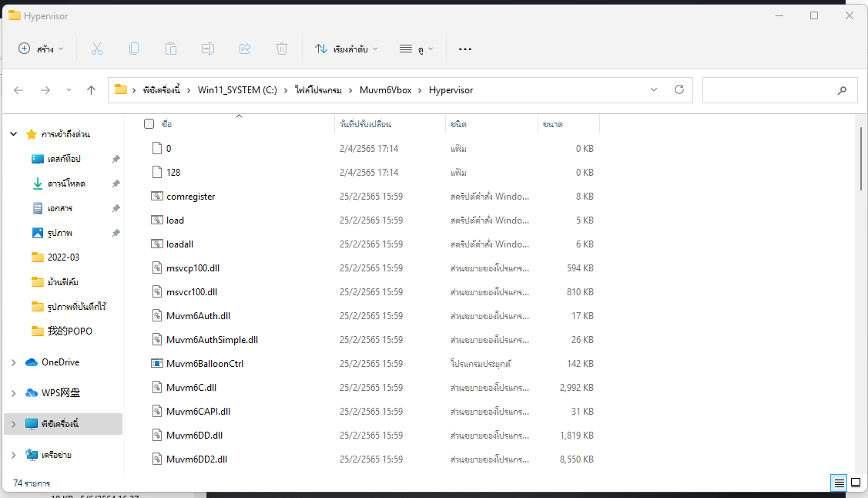Open the เรียงลำดับ (Sort) dropdown
The image size is (868, 498).
[347, 49]
